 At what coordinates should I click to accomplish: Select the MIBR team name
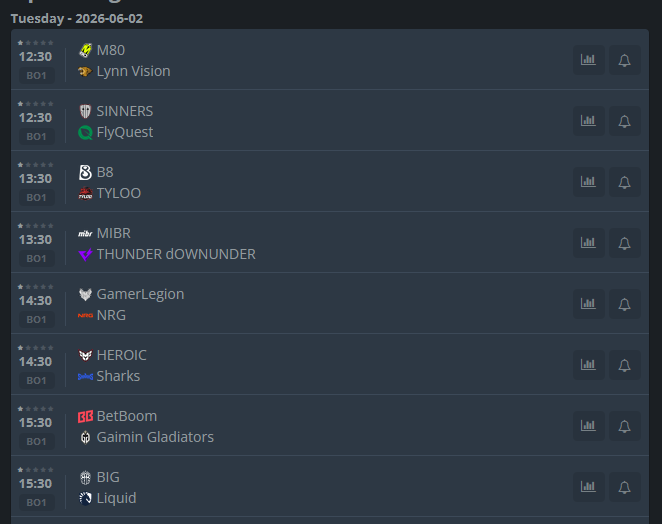coord(114,233)
